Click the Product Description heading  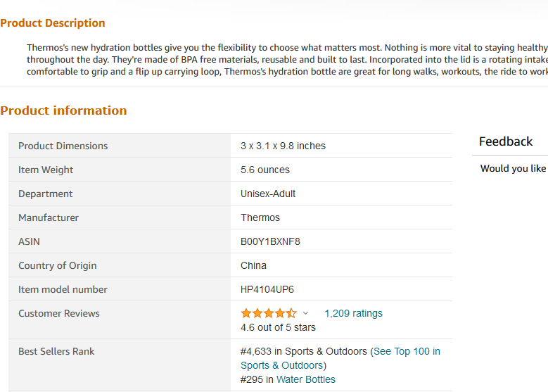point(53,23)
